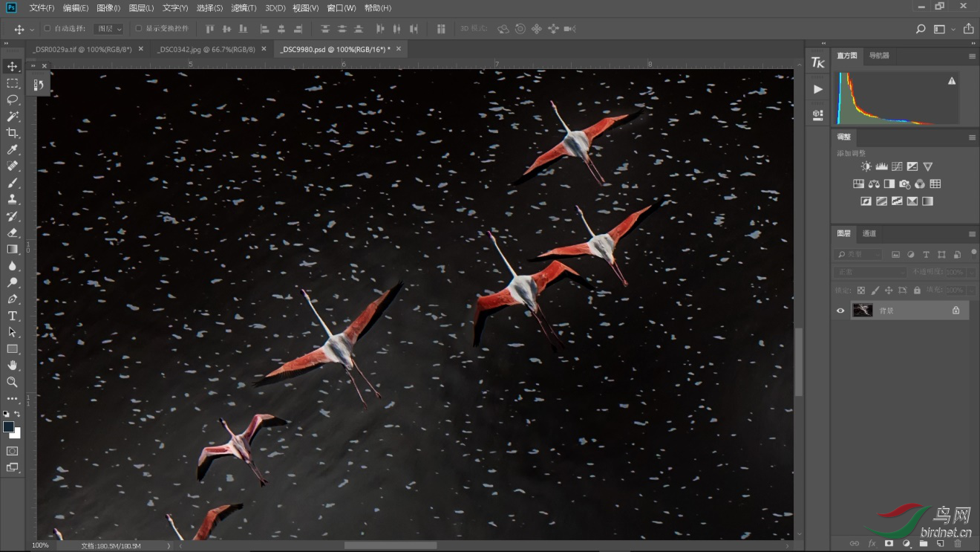Add a Brightness/Contrast adjustment
This screenshot has width=980, height=552.
866,167
